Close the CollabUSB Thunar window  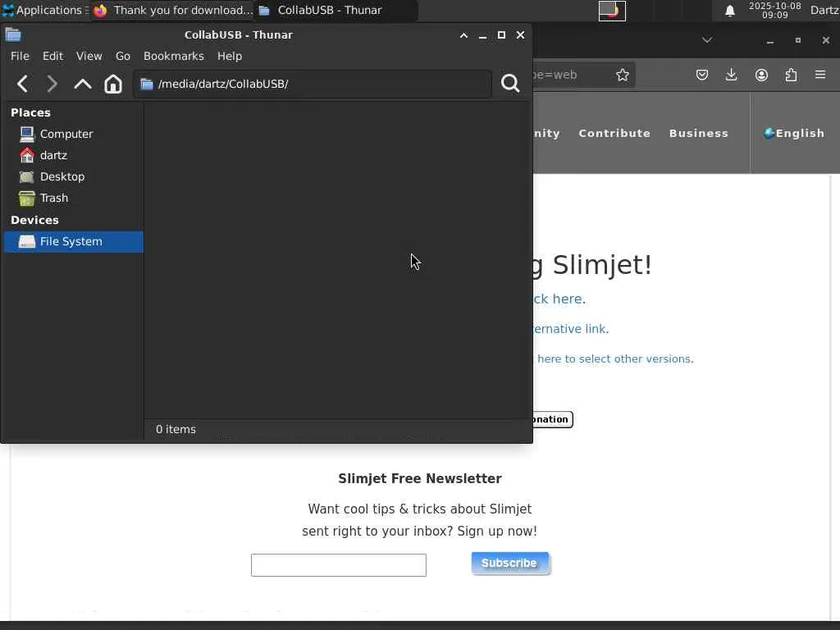click(520, 35)
